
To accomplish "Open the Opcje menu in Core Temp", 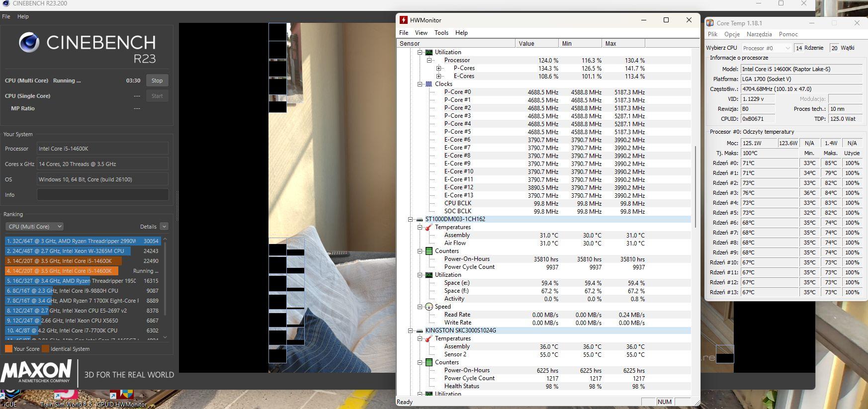I will (732, 34).
